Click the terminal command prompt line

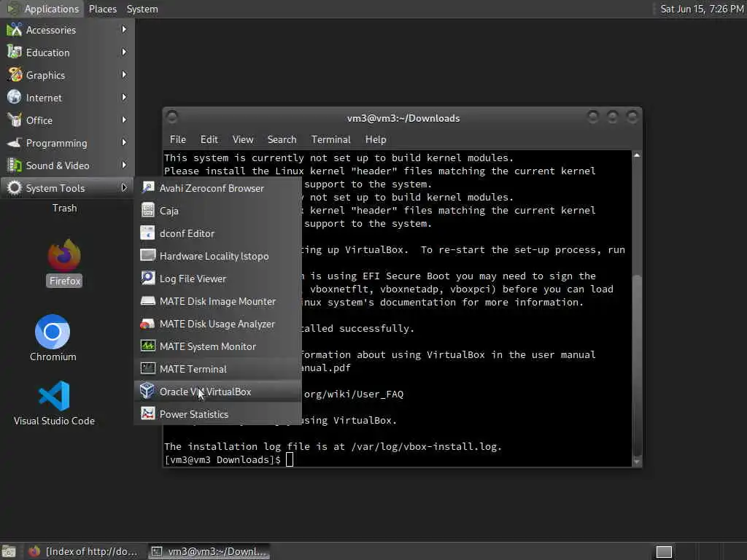point(228,459)
